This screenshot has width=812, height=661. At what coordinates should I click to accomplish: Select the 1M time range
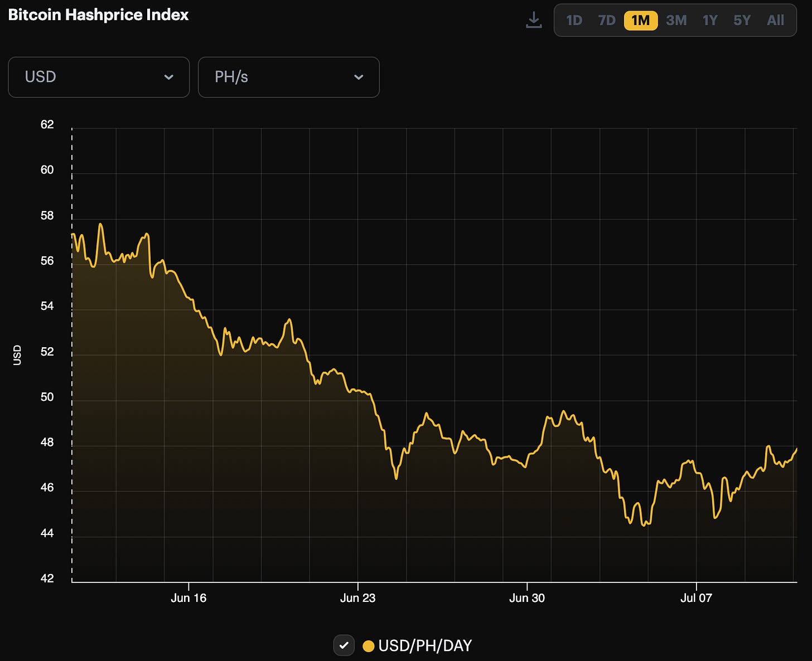click(641, 21)
